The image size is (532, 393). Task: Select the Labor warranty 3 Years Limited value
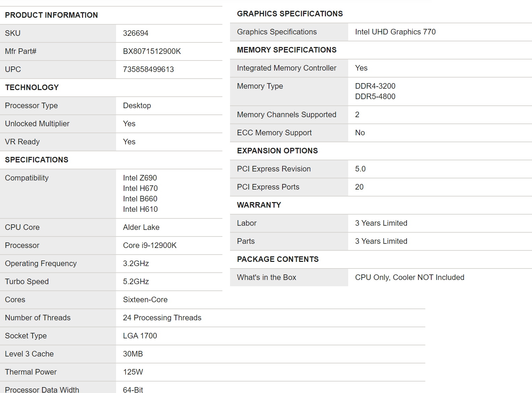381,223
